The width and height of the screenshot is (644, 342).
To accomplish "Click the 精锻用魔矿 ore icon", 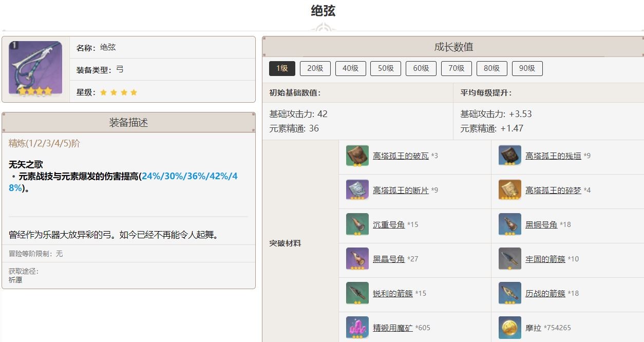I will pos(357,328).
